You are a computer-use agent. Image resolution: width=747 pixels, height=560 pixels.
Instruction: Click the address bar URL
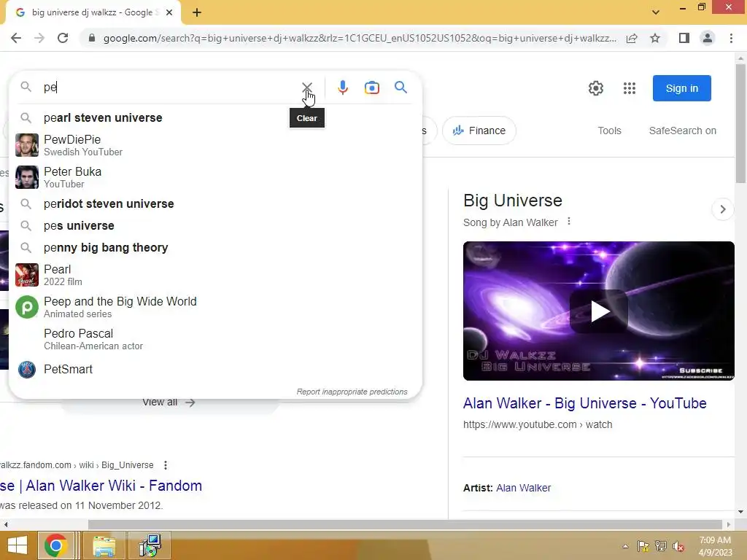(360, 38)
